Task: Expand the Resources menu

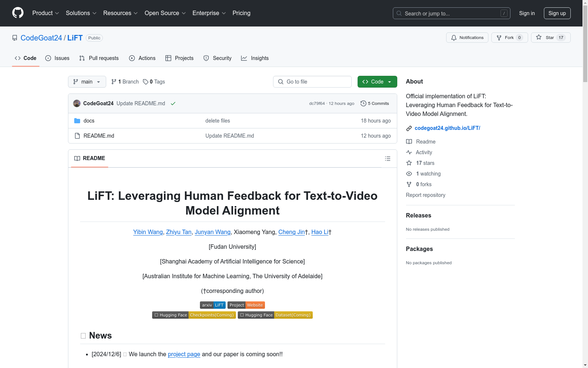Action: click(x=121, y=13)
